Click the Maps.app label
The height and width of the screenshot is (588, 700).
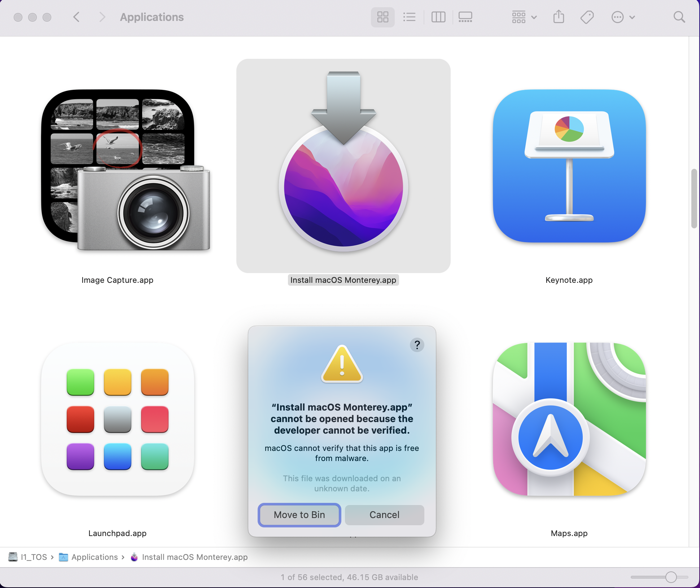coord(569,534)
